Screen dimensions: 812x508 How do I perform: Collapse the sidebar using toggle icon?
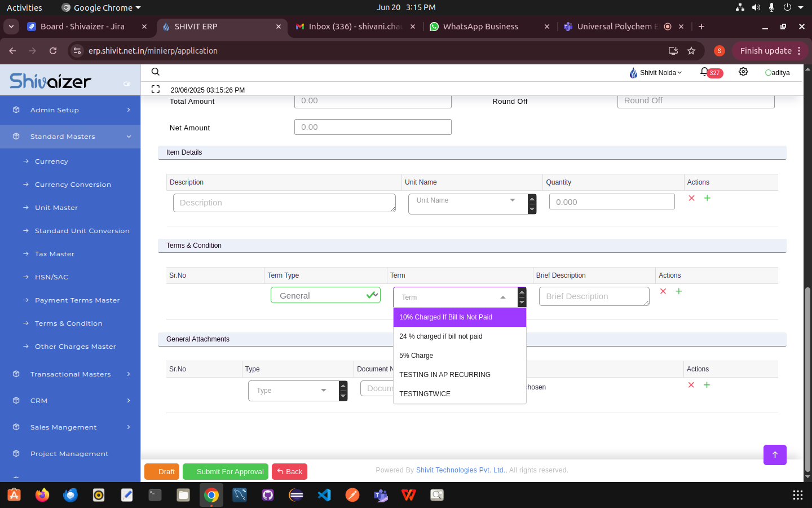[x=127, y=84]
